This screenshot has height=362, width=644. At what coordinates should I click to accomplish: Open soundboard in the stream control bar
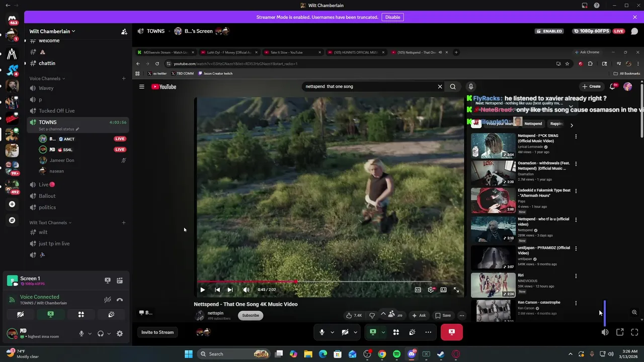pyautogui.click(x=412, y=332)
